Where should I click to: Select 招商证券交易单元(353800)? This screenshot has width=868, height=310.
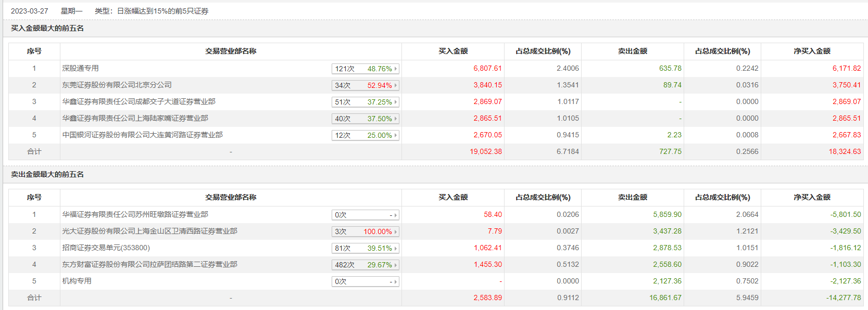point(106,248)
